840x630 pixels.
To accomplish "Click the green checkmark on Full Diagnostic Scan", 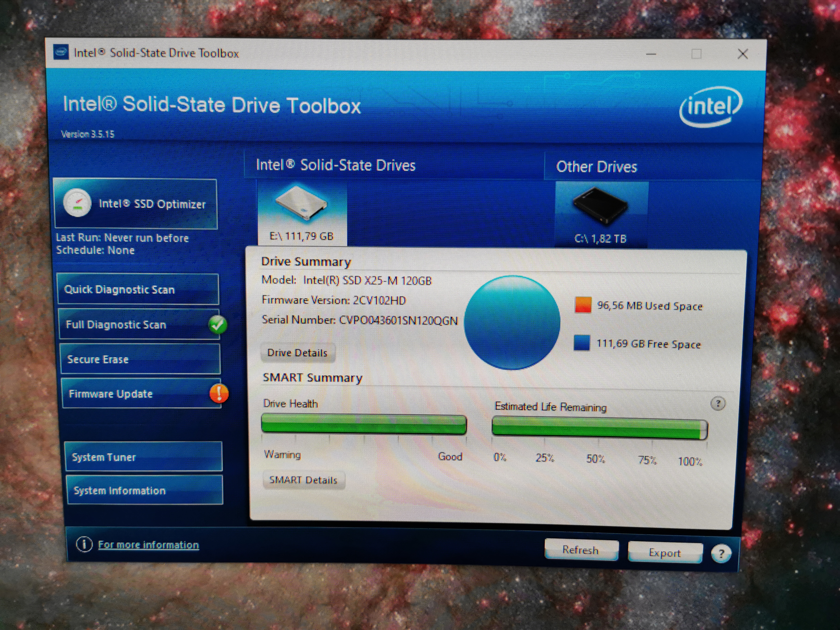I will tap(218, 325).
